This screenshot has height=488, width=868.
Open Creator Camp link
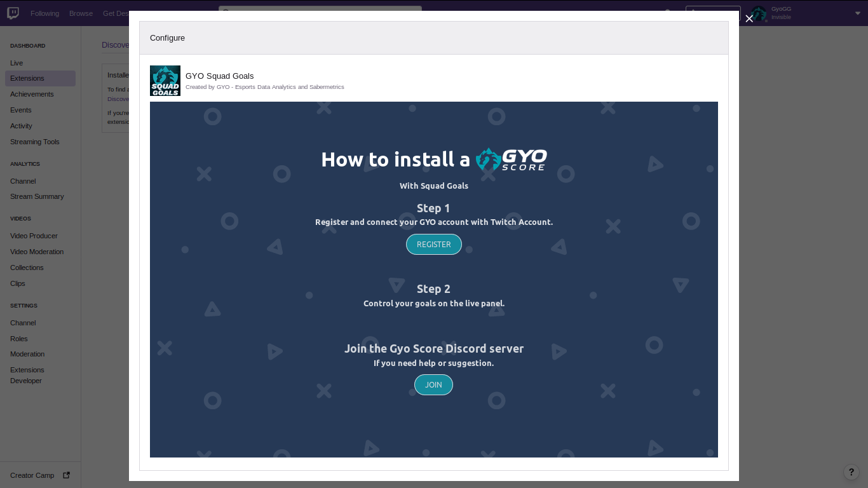click(x=32, y=475)
